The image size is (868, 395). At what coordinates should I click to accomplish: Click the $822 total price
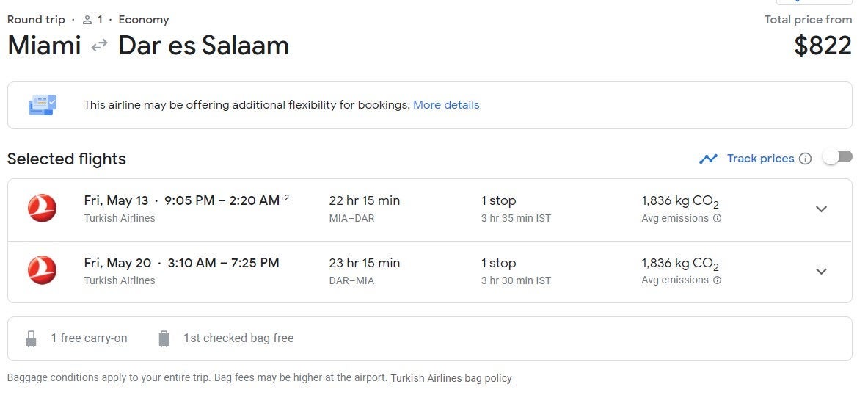[823, 46]
